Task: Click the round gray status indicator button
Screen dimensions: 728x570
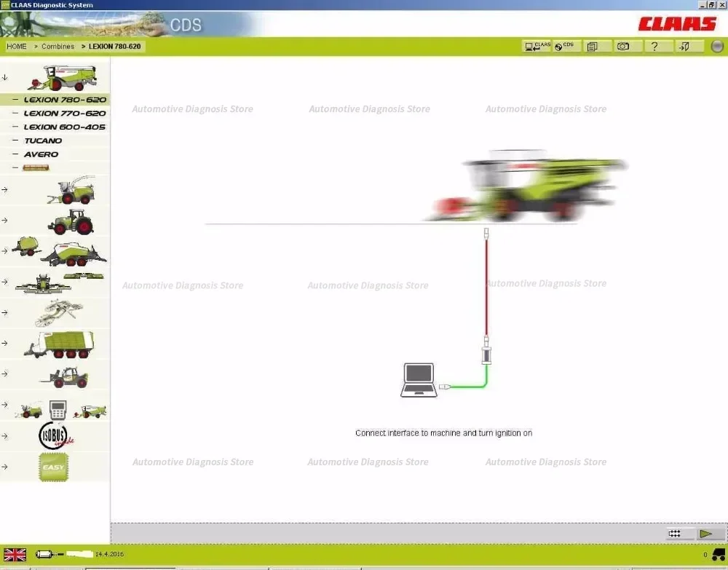Action: pyautogui.click(x=717, y=47)
